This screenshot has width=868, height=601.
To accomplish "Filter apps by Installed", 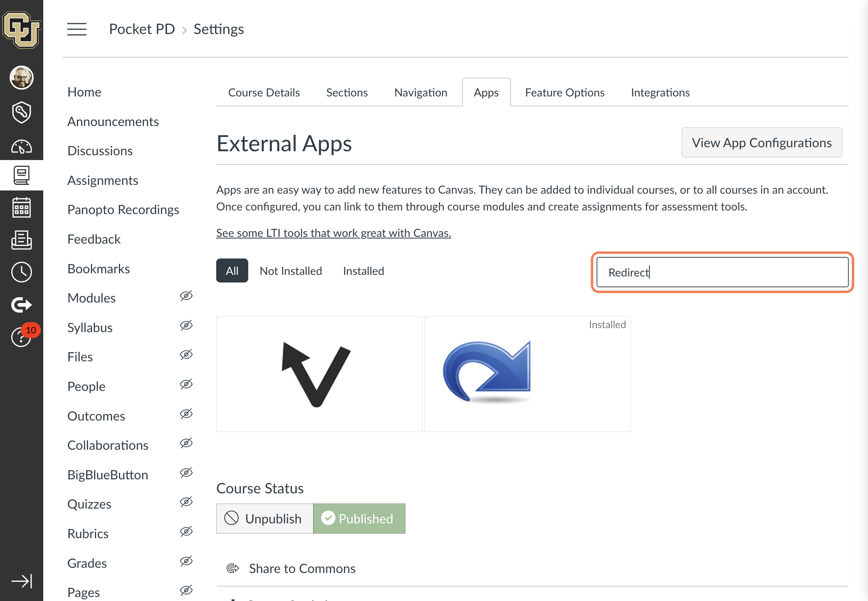I will click(x=363, y=271).
